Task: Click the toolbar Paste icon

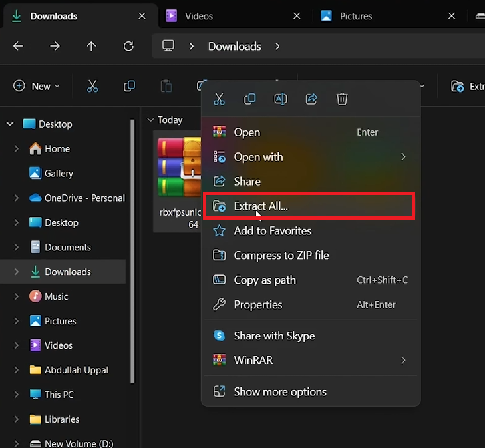Action: click(166, 86)
